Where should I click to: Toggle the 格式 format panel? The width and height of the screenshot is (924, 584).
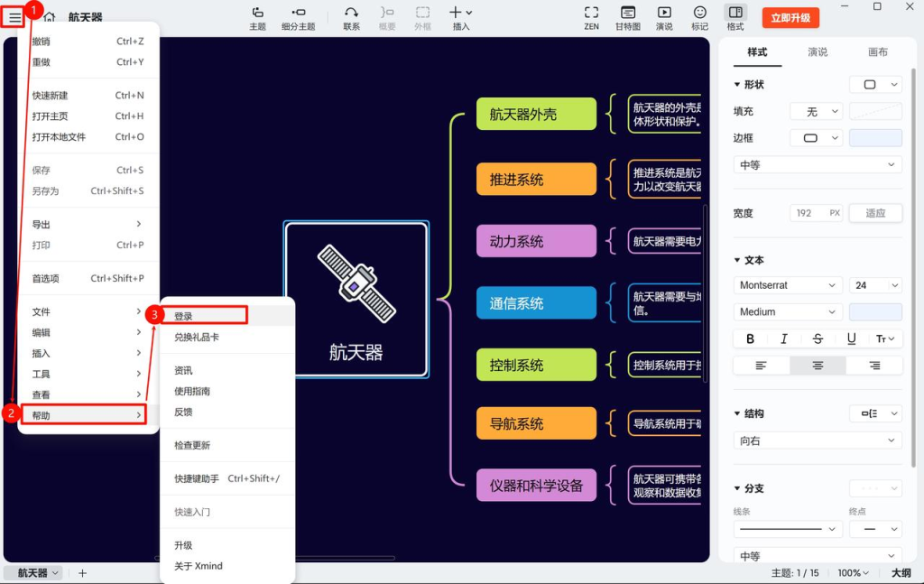735,18
